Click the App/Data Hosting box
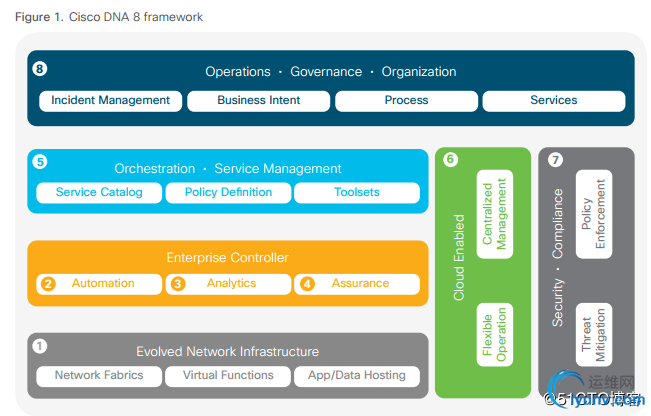The width and height of the screenshot is (651, 416). click(x=357, y=376)
